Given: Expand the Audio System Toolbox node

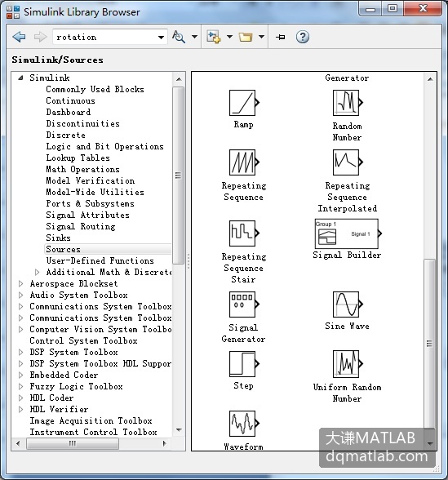Looking at the screenshot, I should 21,296.
